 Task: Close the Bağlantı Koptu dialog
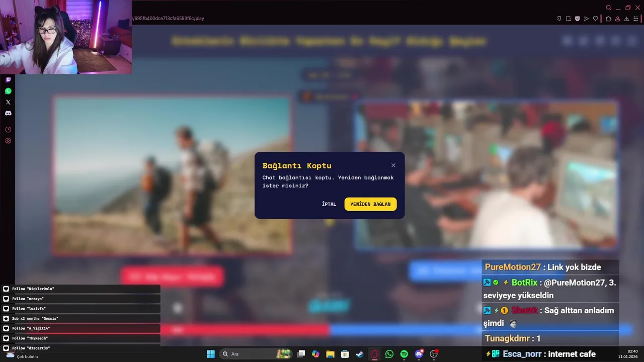[x=393, y=165]
